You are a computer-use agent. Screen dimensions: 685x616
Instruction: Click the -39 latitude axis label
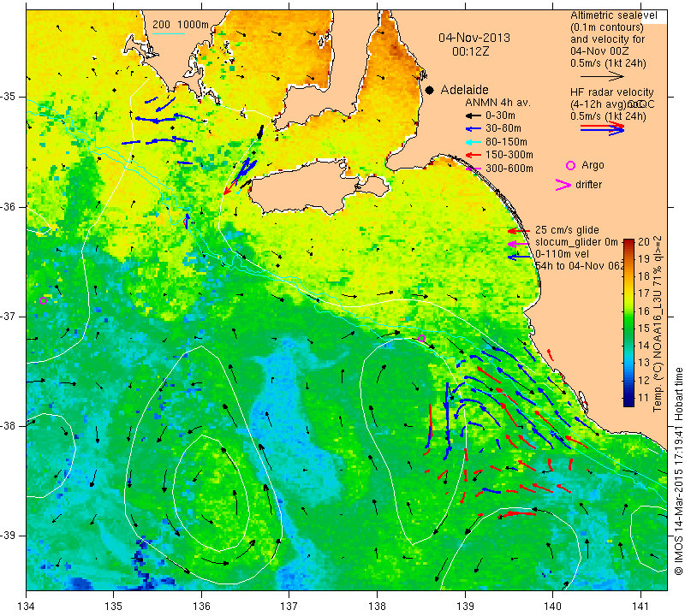pyautogui.click(x=9, y=535)
